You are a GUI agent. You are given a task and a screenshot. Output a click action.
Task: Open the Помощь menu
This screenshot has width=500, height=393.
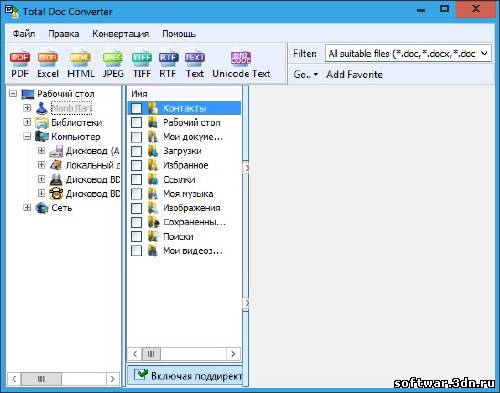coord(179,34)
